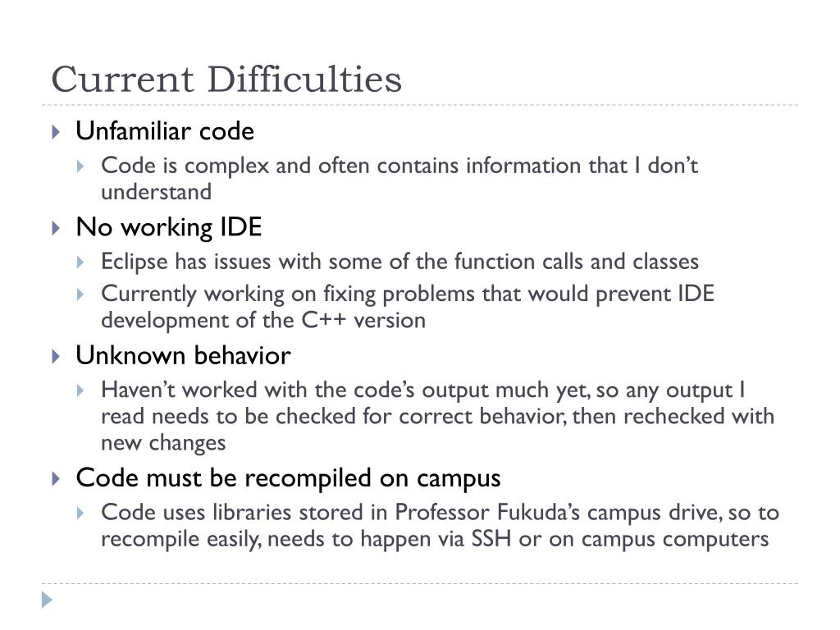Image resolution: width=840 pixels, height=630 pixels.
Task: Click the Unknown behavior heading text
Action: [x=183, y=356]
